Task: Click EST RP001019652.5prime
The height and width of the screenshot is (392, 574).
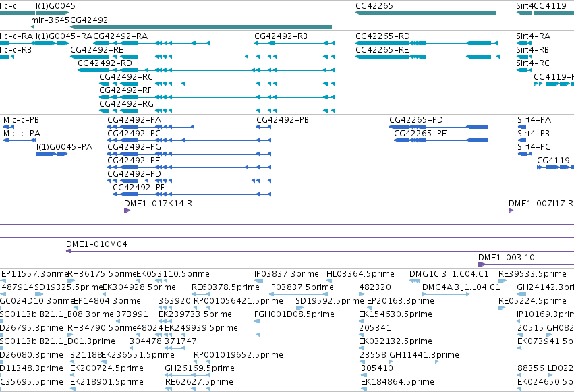Action: (202, 362)
